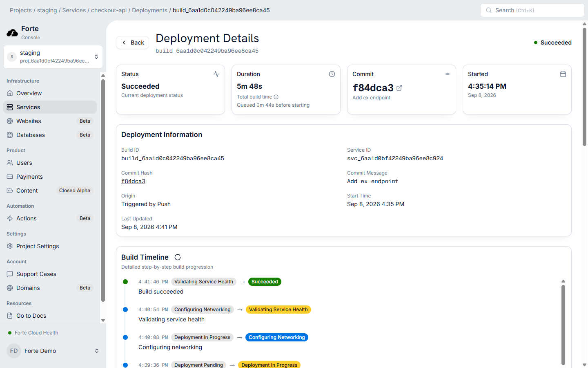
Task: Click the git commit icon in Commit card
Action: [x=448, y=74]
